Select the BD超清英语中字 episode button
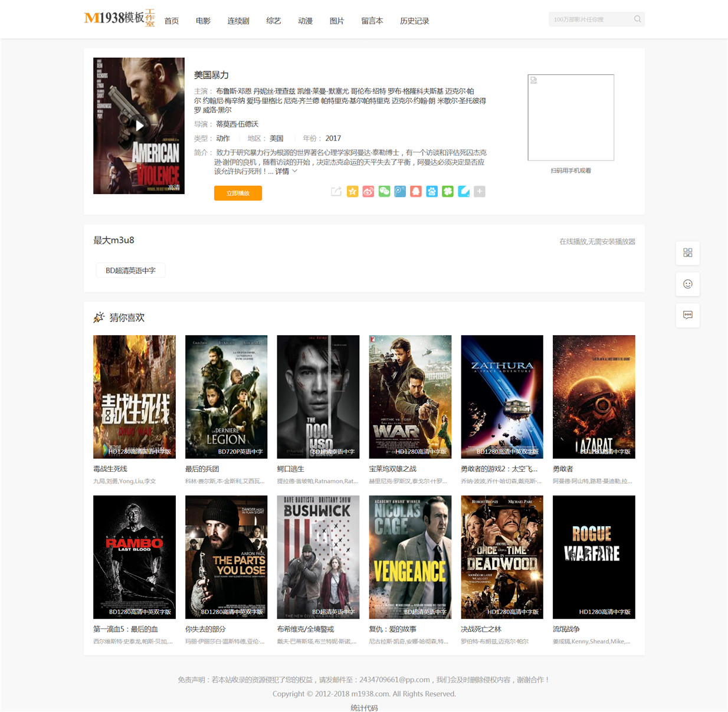 coord(130,270)
